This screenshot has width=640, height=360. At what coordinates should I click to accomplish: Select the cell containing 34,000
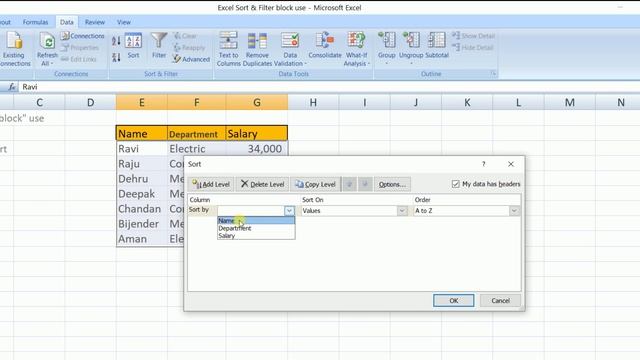[257, 149]
